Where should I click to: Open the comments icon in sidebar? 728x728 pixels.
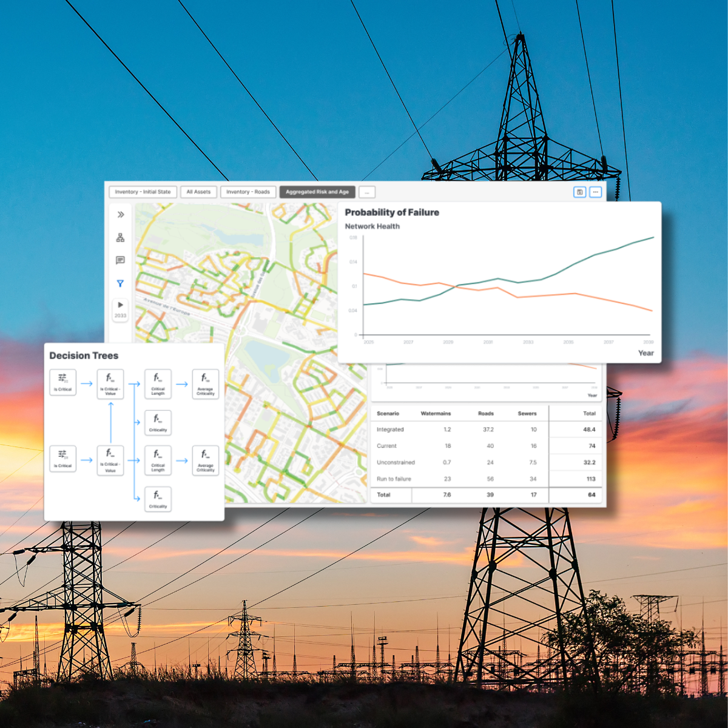pyautogui.click(x=120, y=260)
